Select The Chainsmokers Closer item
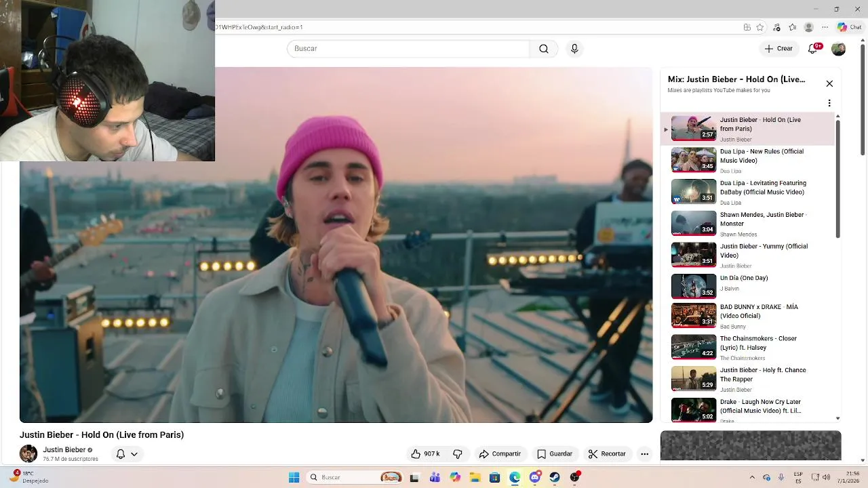This screenshot has width=868, height=488. click(748, 348)
